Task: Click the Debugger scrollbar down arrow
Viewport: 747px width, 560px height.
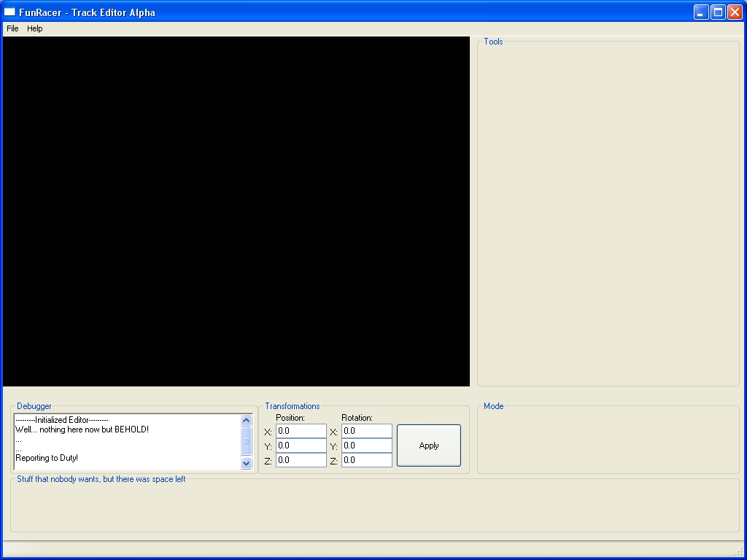Action: [x=246, y=463]
